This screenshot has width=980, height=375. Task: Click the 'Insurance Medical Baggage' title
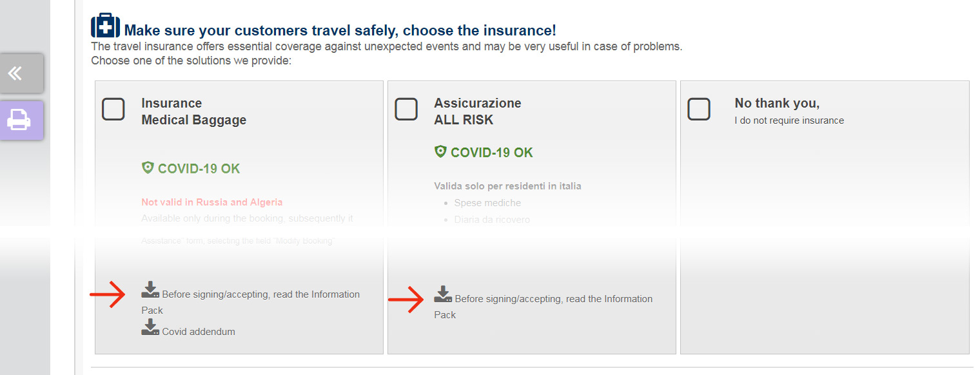tap(193, 111)
